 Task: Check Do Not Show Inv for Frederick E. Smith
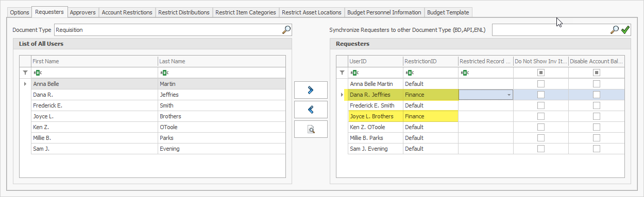(x=541, y=105)
